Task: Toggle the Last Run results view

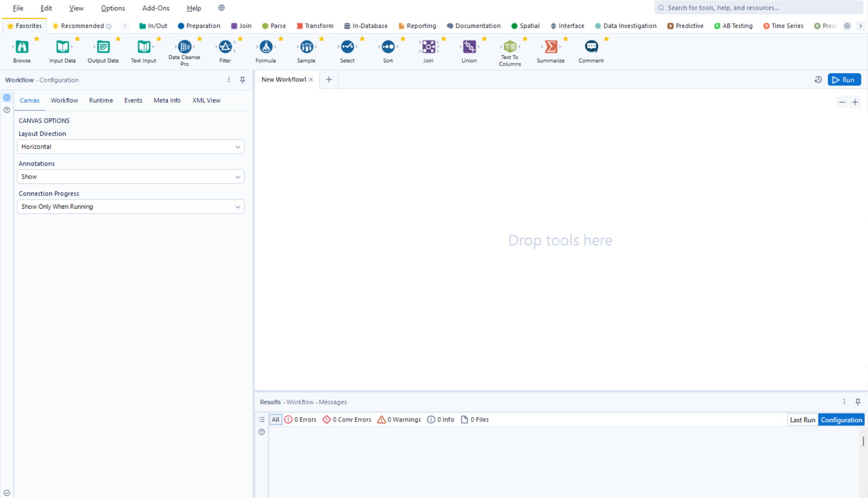Action: coord(802,420)
